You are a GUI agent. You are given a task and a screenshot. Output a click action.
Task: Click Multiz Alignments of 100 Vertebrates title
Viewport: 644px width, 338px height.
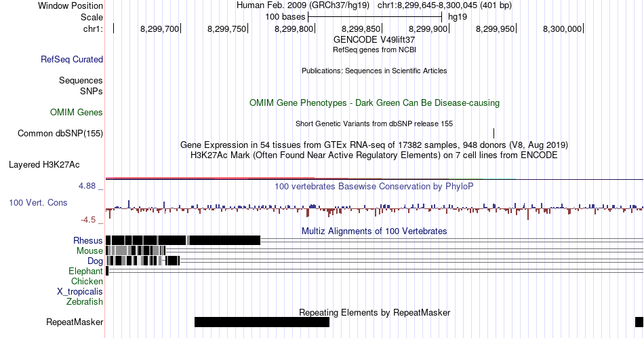(374, 231)
